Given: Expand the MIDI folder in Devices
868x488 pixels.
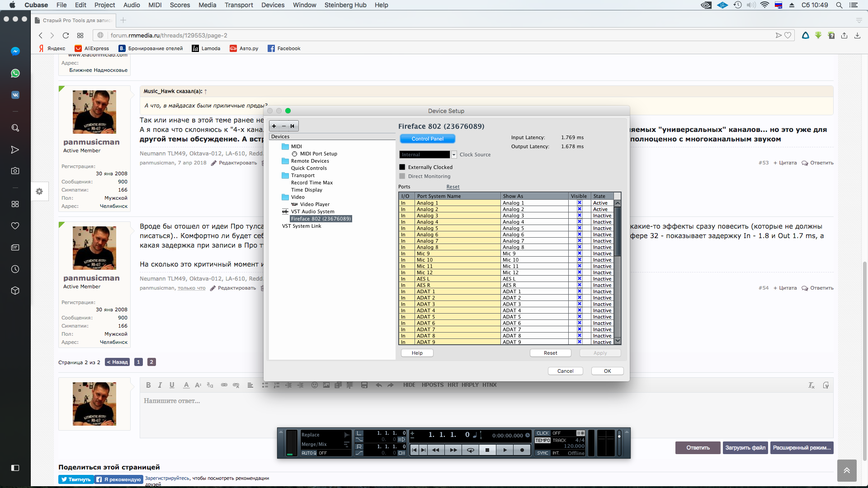Looking at the screenshot, I should pyautogui.click(x=285, y=146).
